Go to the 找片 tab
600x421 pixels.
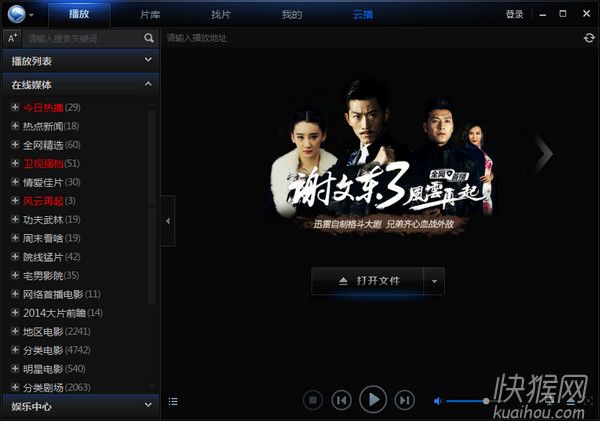(221, 15)
